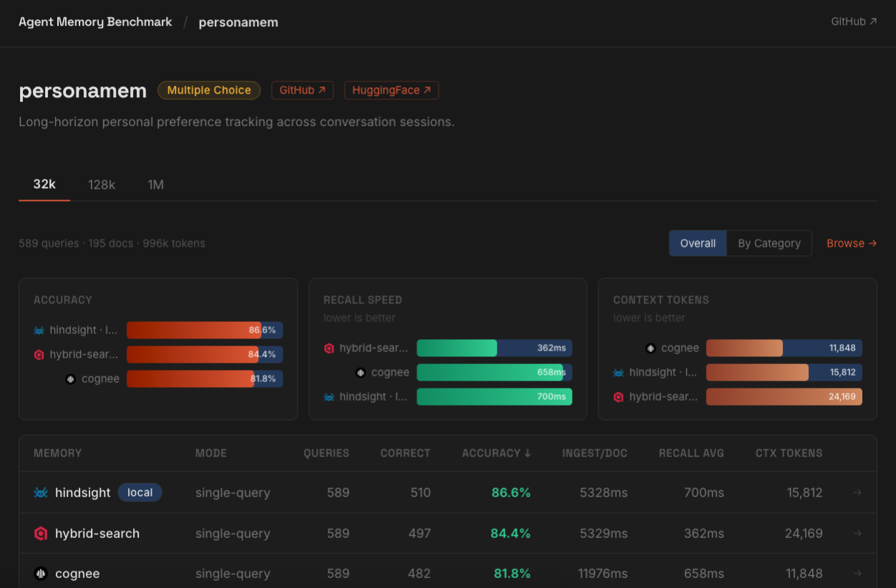Screen dimensions: 896x588
Task: Go to Agent Memory Benchmark home breadcrumb
Action: tap(95, 22)
